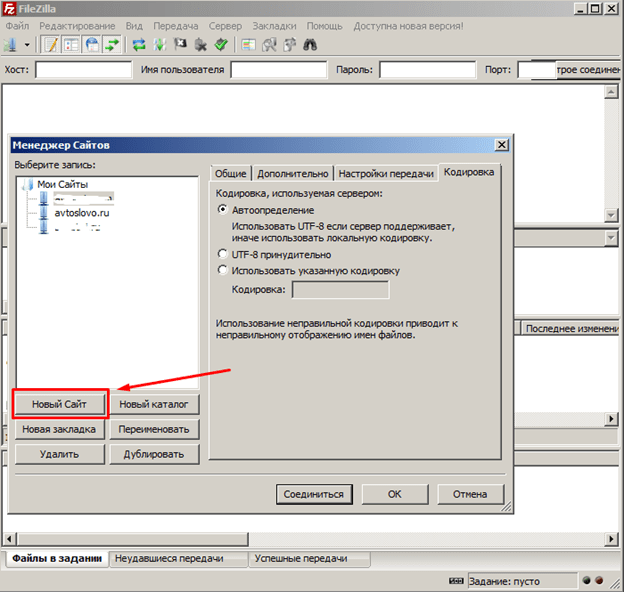Click the Пароль input field
The height and width of the screenshot is (592, 624).
427,70
